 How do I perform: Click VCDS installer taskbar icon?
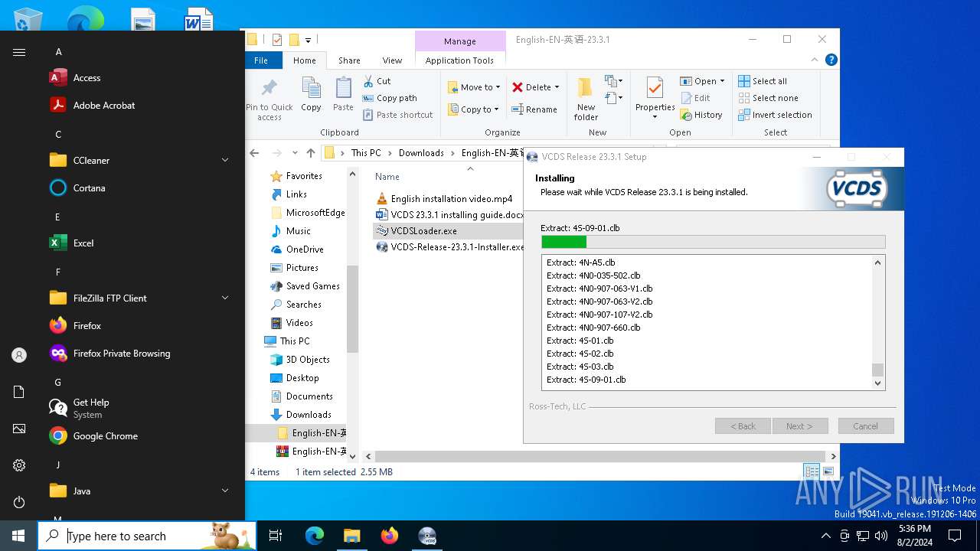pos(427,536)
